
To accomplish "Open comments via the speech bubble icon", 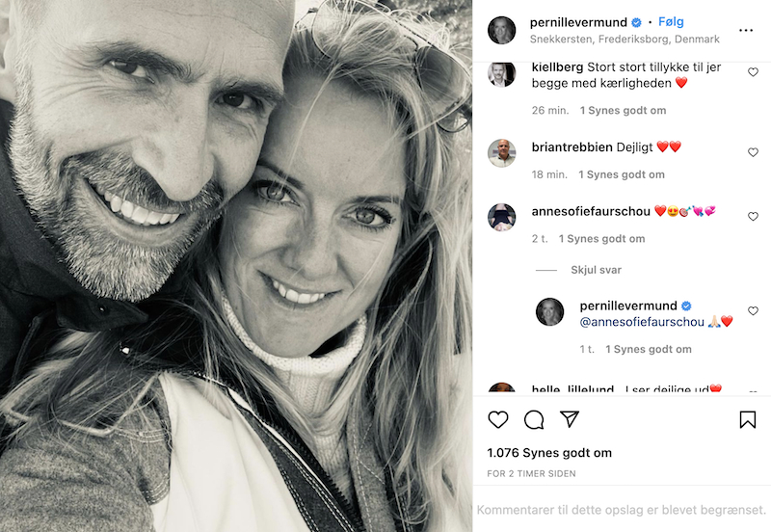I will (534, 419).
